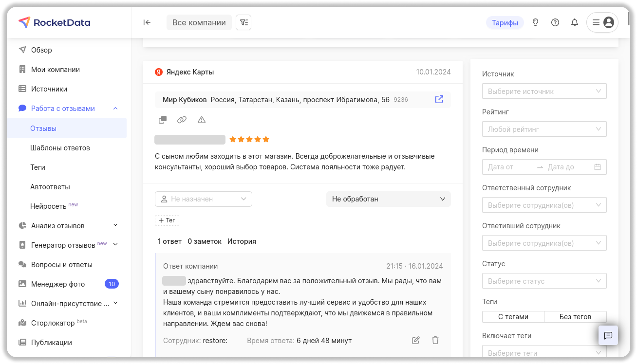Open the Не назначен assignee dropdown
Viewport: 637px width, 364px height.
coord(204,199)
